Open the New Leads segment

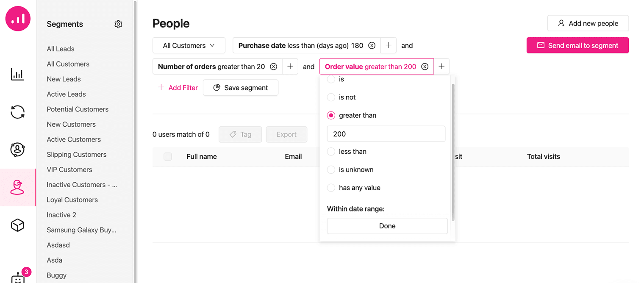64,79
